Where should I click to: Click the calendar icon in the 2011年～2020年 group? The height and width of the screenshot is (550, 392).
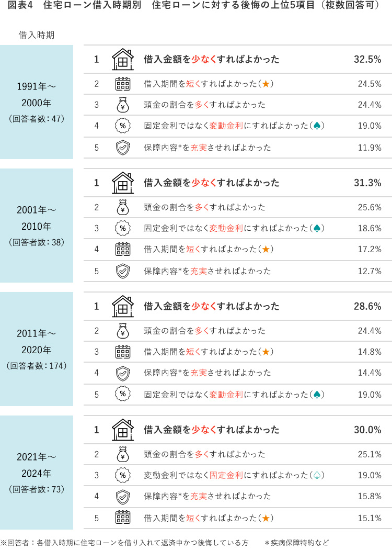pyautogui.click(x=122, y=352)
